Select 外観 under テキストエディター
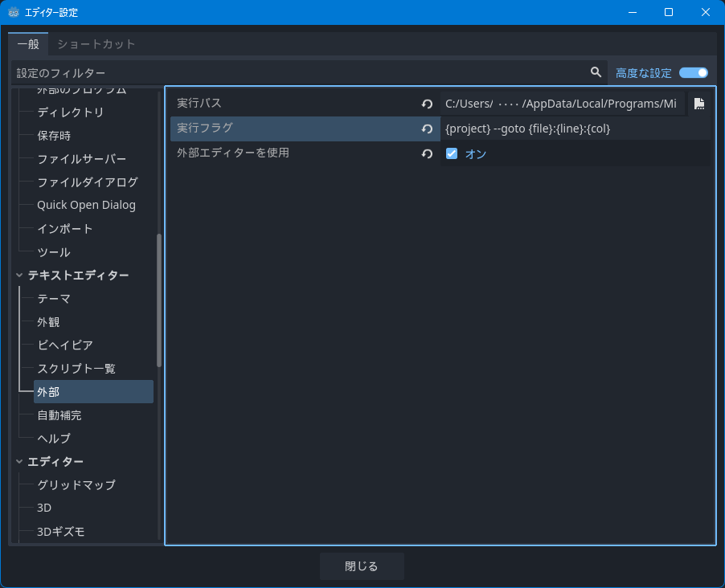The height and width of the screenshot is (588, 725). pos(48,322)
